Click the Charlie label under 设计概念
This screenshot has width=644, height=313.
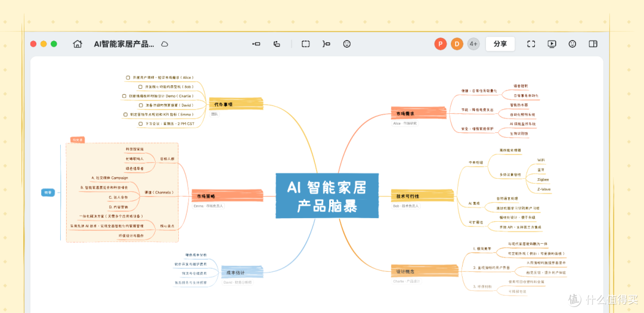(x=407, y=281)
